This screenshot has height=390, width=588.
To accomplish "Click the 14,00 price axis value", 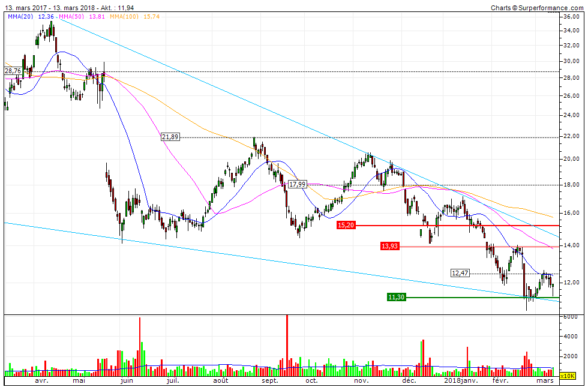I will pos(571,245).
